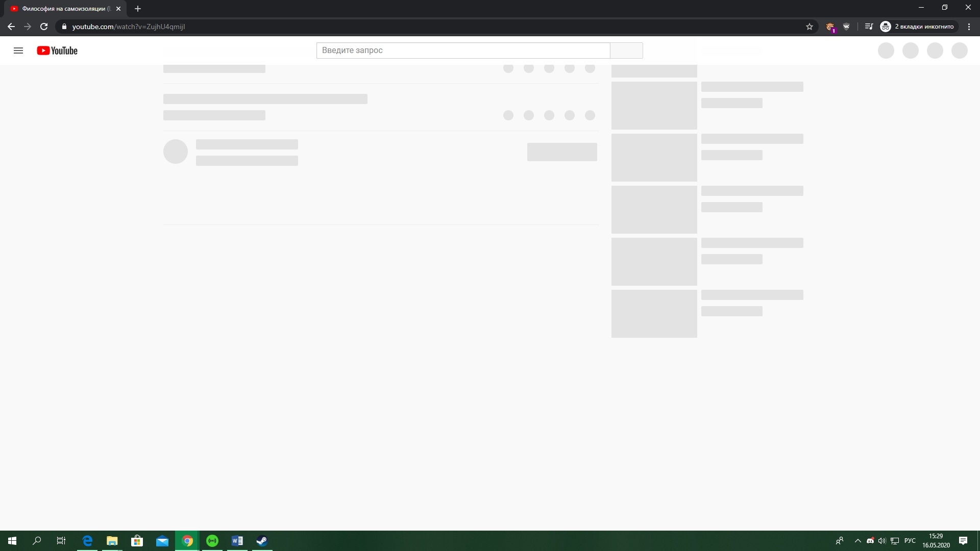Click the loading channel avatar placeholder circle
This screenshot has width=980, height=551.
176,152
